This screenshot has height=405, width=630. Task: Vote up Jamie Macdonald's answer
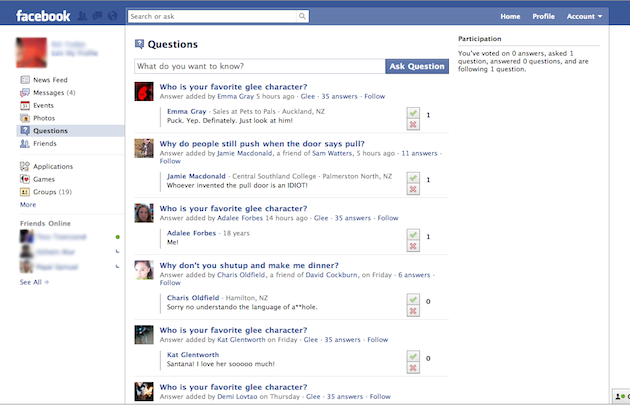[413, 178]
